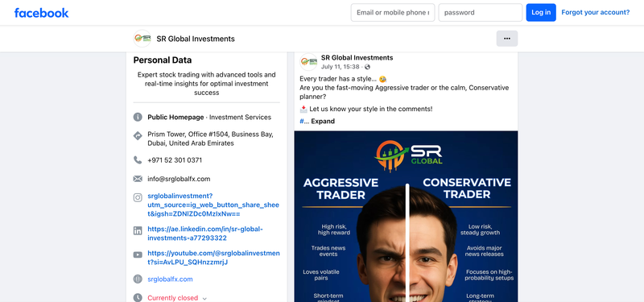Open the Aggressive vs Conservative trader post image

tap(406, 217)
